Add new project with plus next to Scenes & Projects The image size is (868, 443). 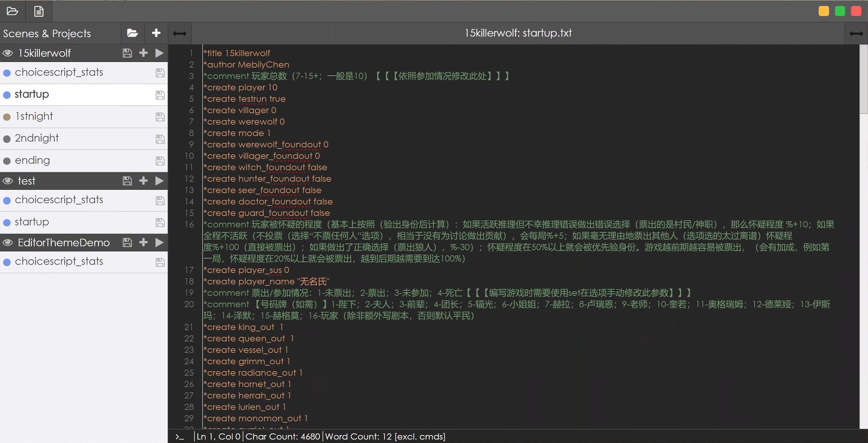[156, 33]
